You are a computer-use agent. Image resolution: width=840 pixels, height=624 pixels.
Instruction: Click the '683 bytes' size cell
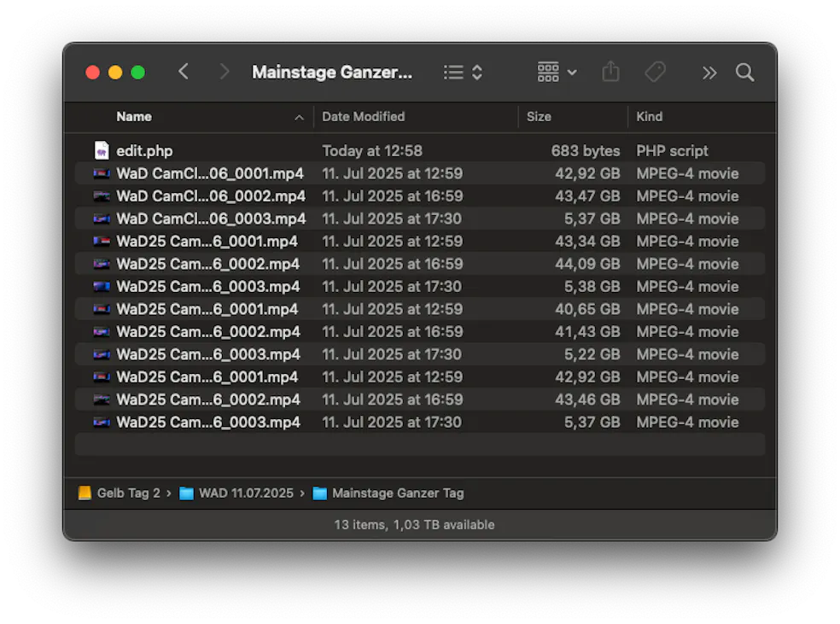tap(586, 151)
